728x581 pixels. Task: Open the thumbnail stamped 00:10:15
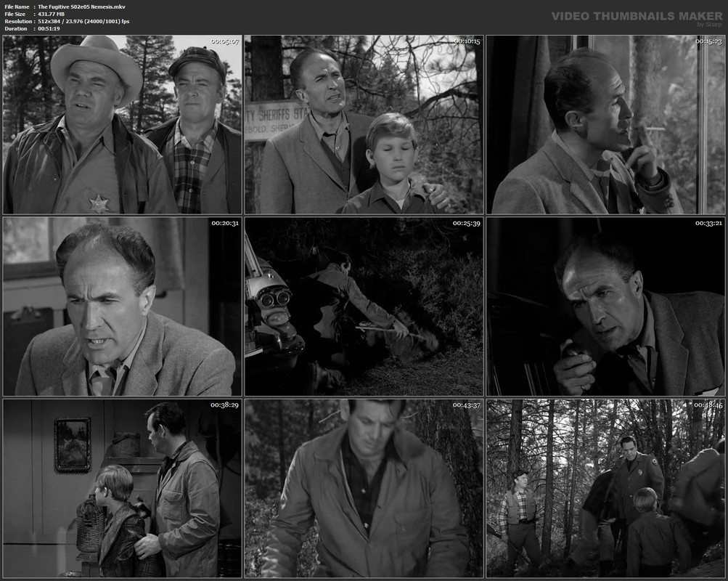364,124
